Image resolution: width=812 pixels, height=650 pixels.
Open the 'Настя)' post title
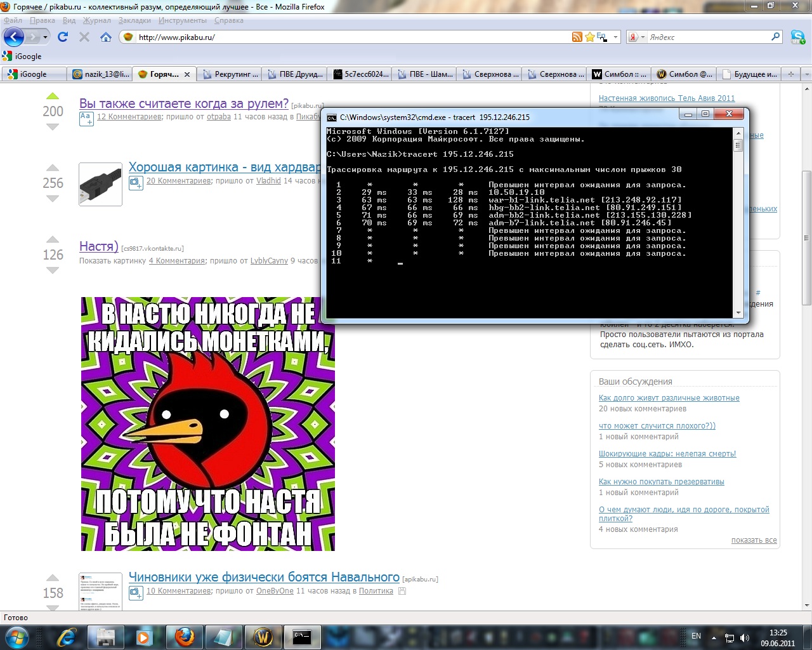click(x=99, y=246)
